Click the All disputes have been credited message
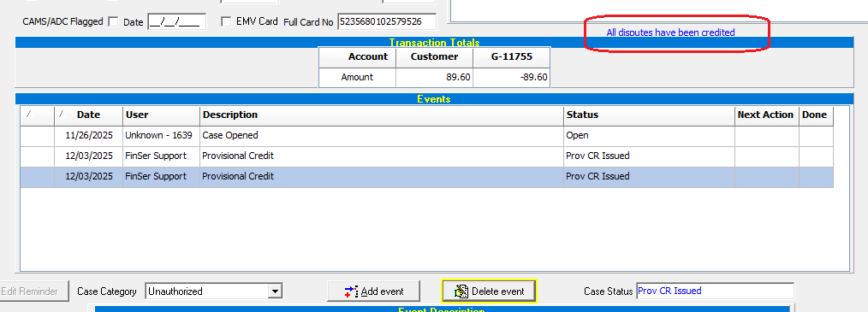Viewport: 868px width, 312px height. point(670,32)
